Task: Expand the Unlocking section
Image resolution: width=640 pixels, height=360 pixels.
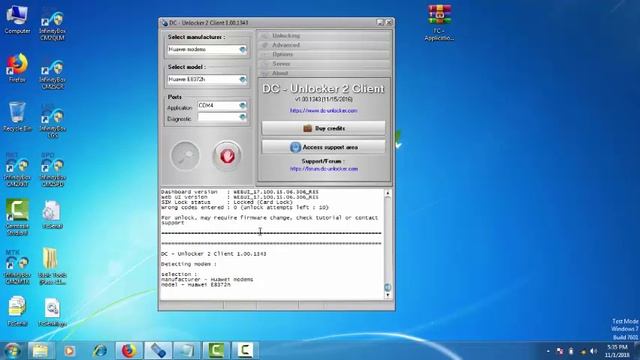Action: click(x=324, y=36)
